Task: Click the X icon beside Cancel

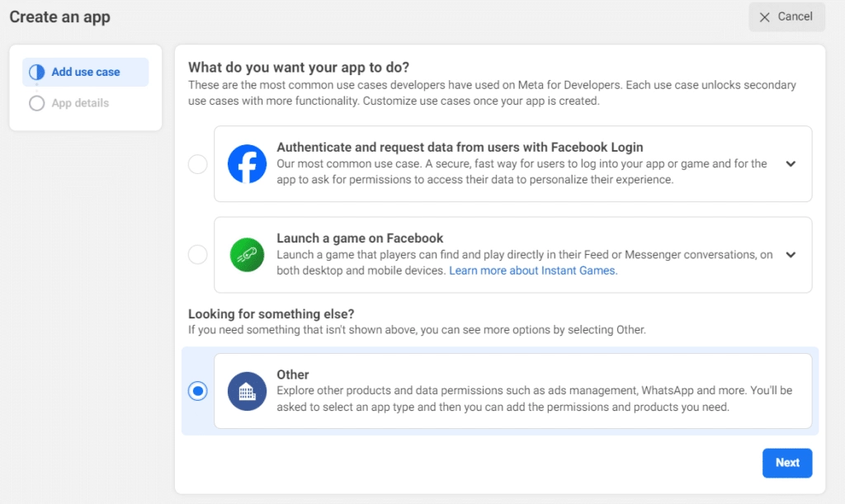Action: click(x=765, y=17)
